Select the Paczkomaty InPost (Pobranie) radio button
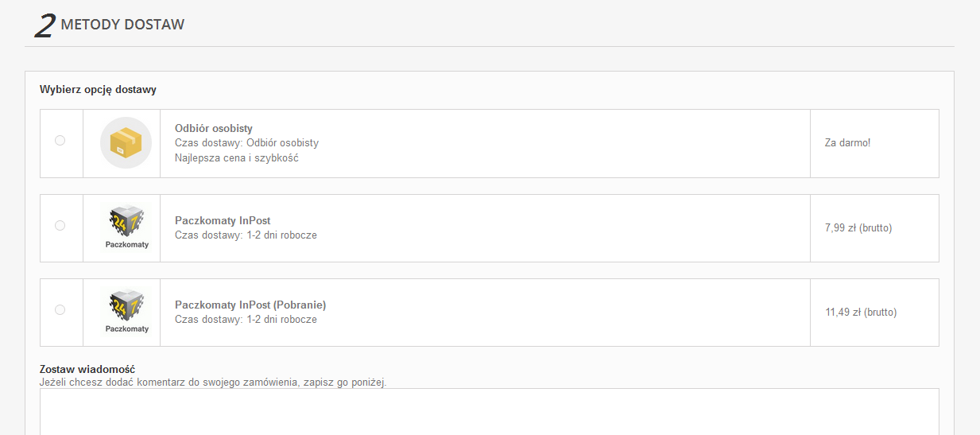The height and width of the screenshot is (435, 980). (x=60, y=310)
